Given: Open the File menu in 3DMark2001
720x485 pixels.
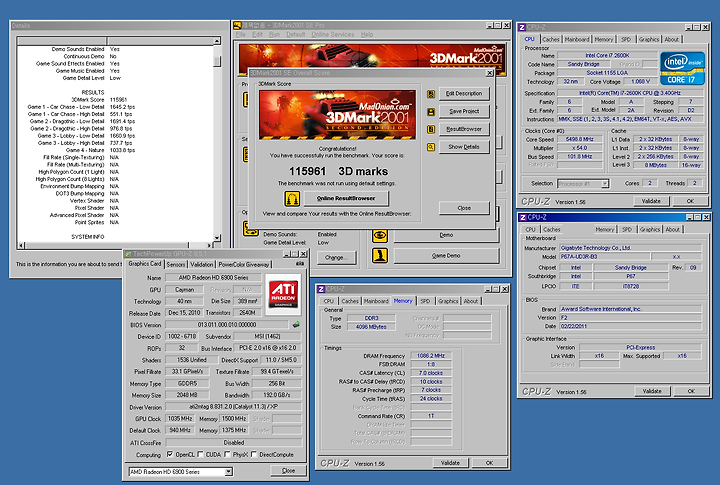Looking at the screenshot, I should coord(241,34).
